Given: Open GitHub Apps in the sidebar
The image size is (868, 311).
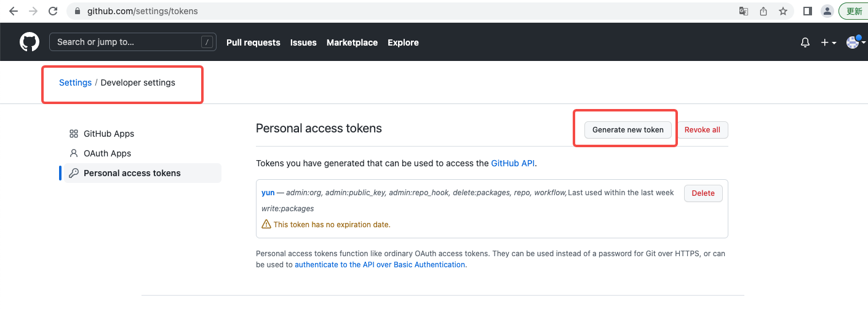Looking at the screenshot, I should tap(108, 134).
